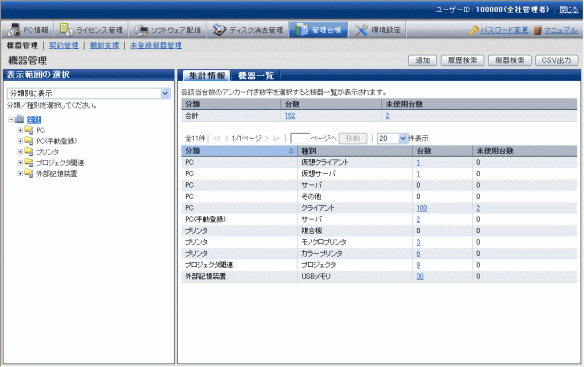
Task: Click the CSV出力 button
Action: [x=556, y=60]
